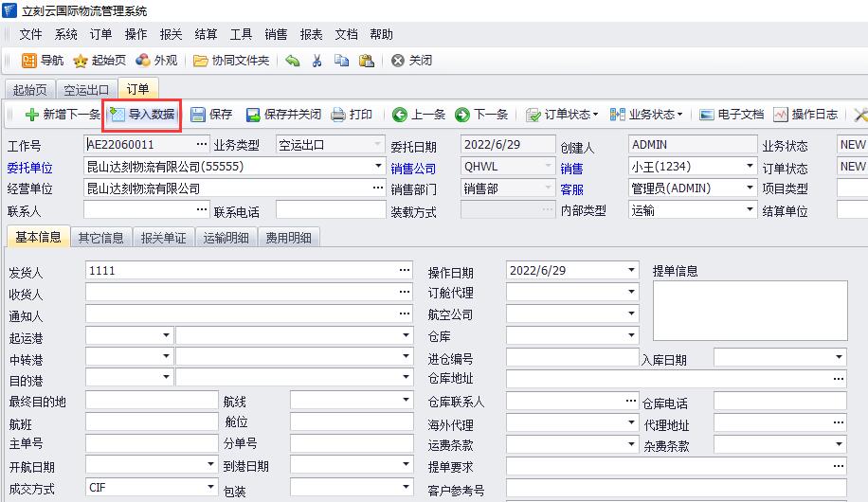Open the 报关 menu

[171, 34]
